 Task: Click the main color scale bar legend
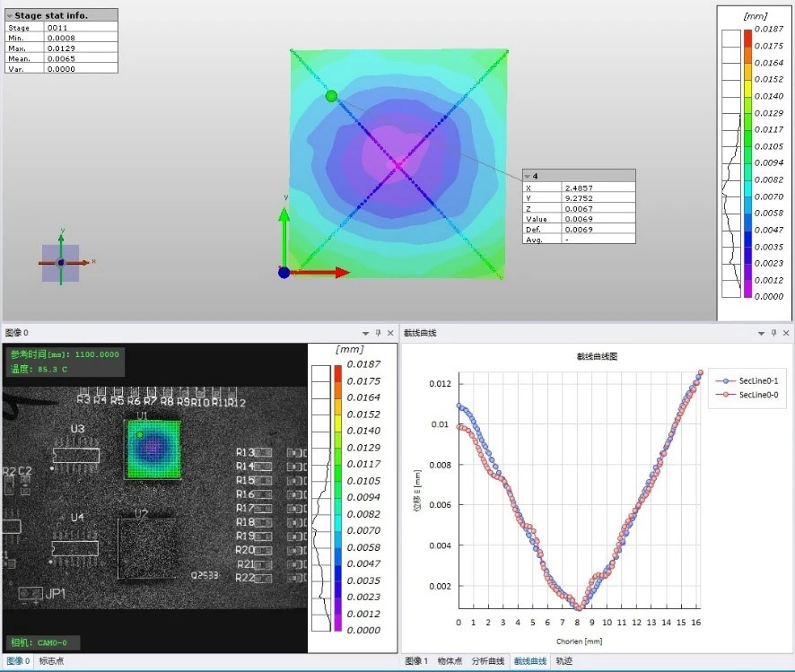tap(747, 163)
